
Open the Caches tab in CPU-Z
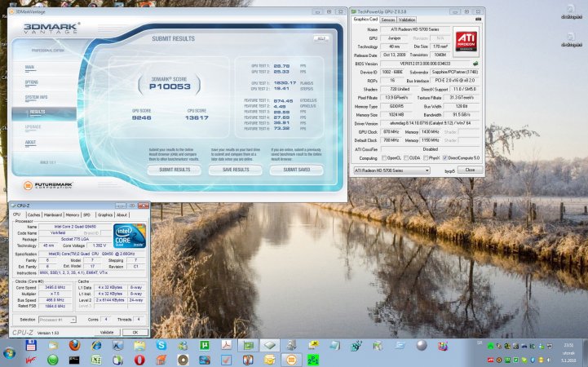(x=33, y=214)
